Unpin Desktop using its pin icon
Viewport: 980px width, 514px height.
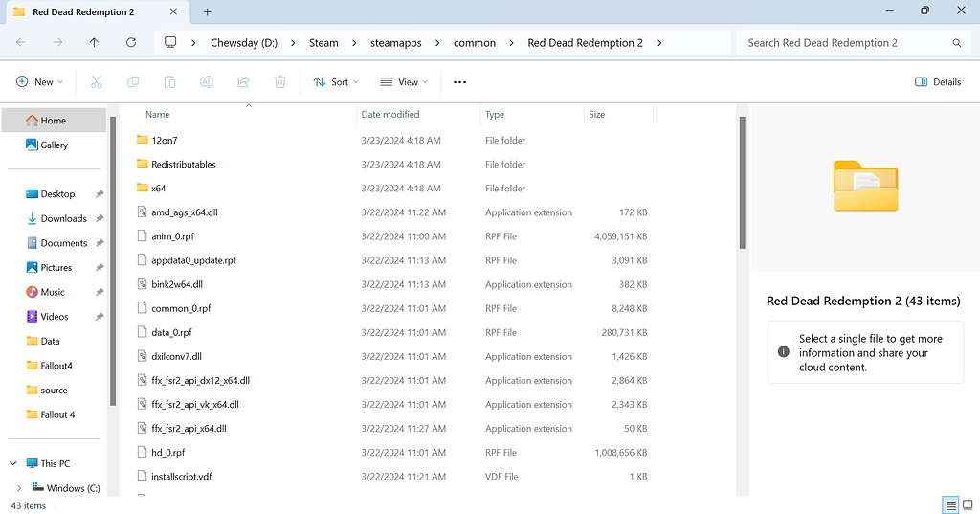click(100, 194)
